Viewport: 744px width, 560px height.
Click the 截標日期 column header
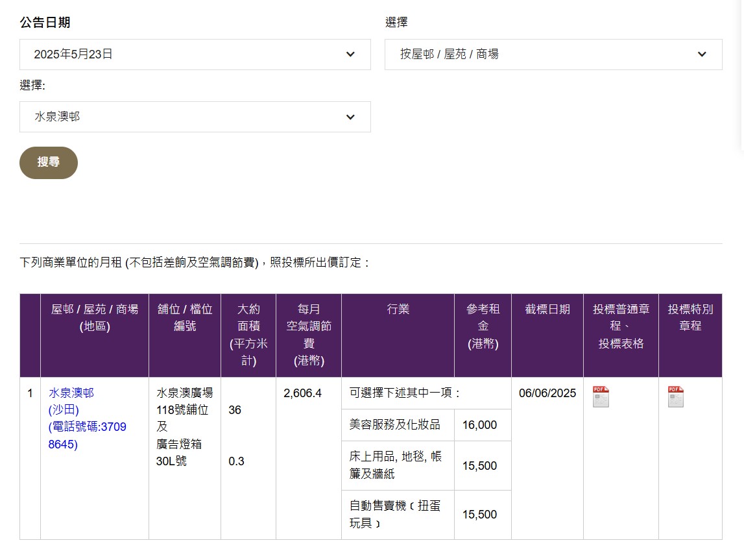(547, 335)
